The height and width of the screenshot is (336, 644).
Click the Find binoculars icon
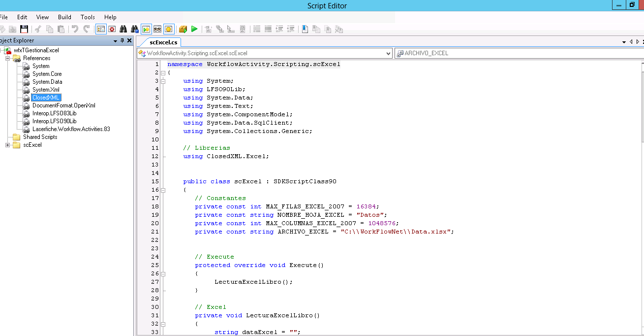tap(123, 30)
